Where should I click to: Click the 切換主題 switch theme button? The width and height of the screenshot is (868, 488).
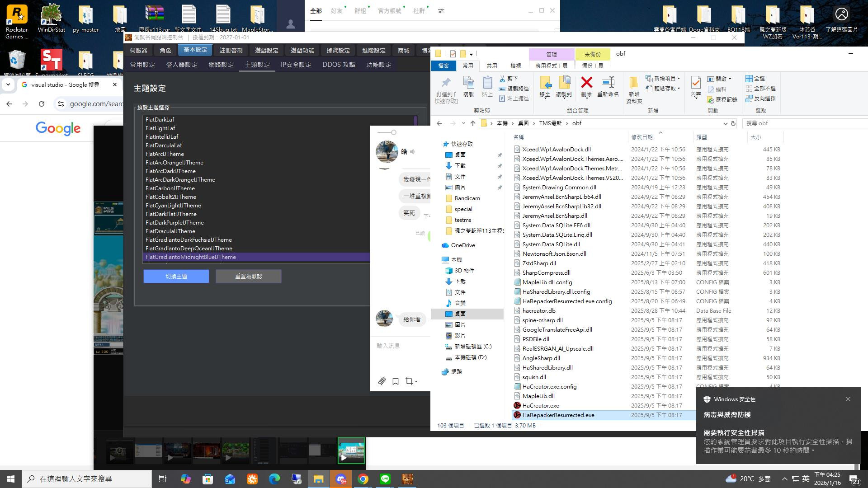click(x=176, y=277)
